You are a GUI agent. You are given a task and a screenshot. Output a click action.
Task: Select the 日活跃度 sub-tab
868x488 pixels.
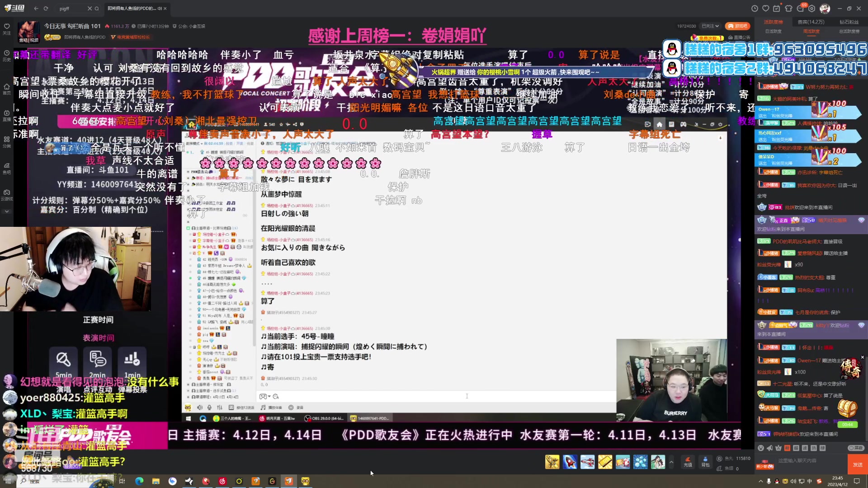(773, 31)
